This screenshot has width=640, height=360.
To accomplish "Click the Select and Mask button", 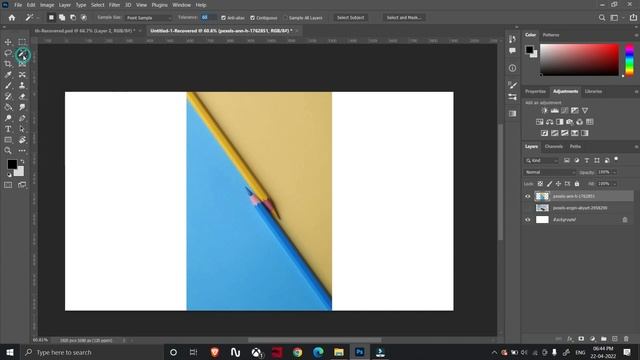I will 404,18.
